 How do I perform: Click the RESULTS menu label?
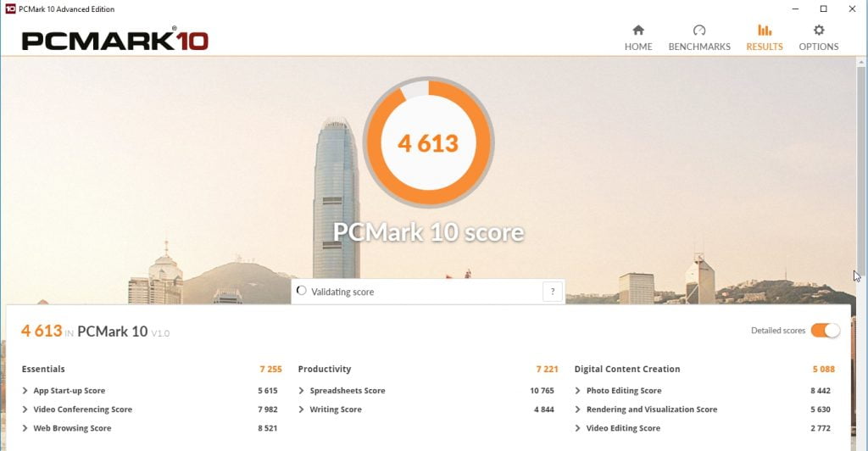click(x=765, y=47)
